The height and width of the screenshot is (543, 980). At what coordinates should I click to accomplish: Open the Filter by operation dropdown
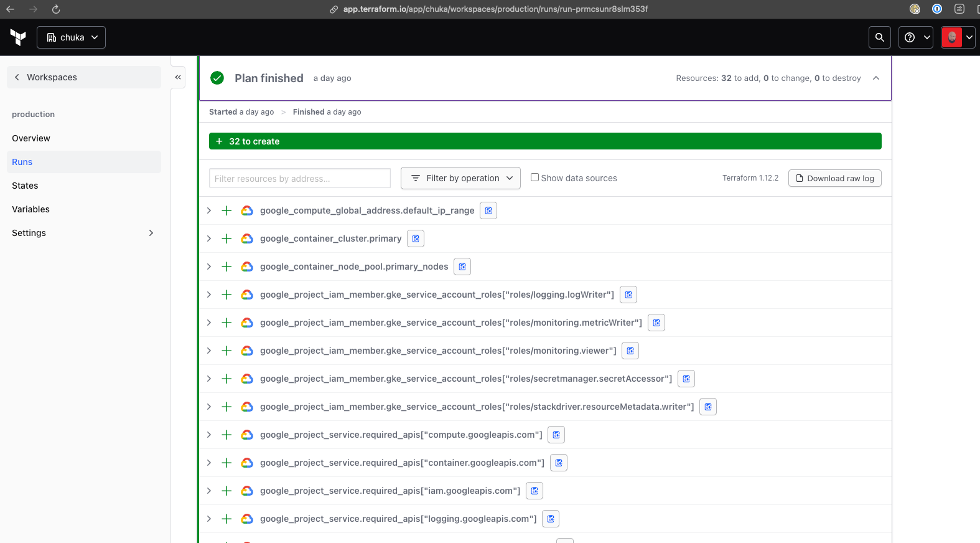pos(460,178)
